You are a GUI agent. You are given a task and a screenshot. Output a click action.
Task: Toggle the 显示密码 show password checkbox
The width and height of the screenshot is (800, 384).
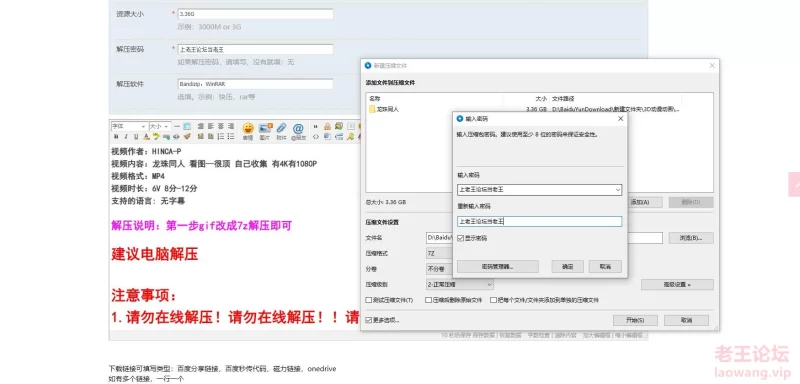pyautogui.click(x=460, y=238)
